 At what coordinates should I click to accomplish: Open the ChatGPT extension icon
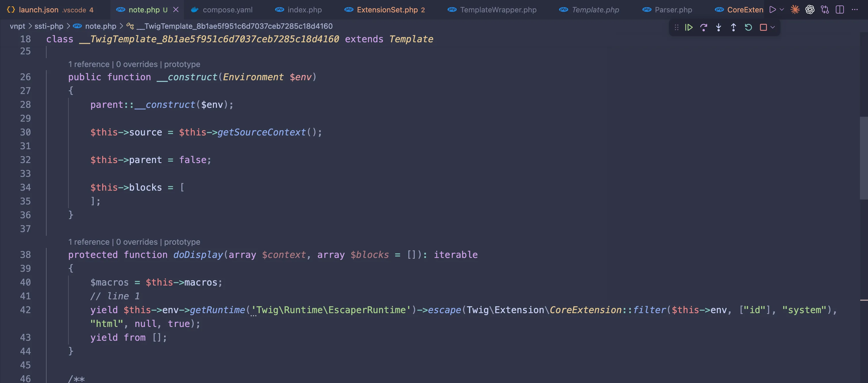coord(810,9)
